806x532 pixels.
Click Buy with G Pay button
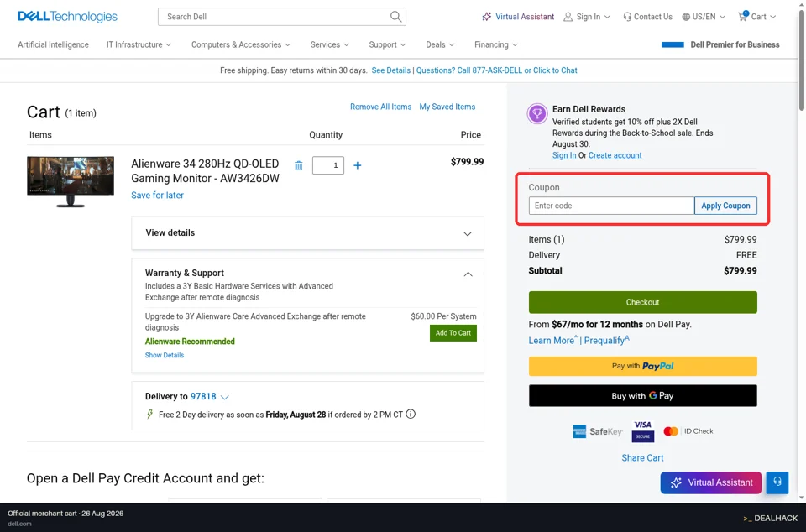[642, 396]
